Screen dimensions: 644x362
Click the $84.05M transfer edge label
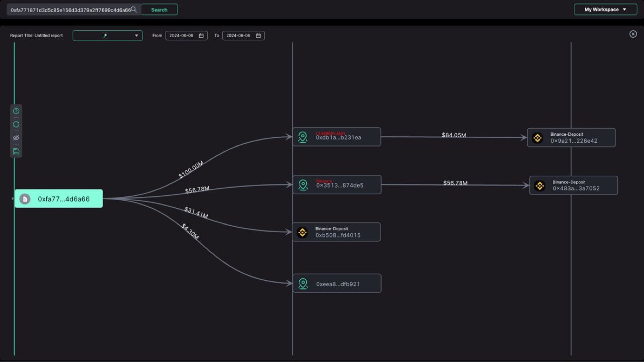(454, 135)
